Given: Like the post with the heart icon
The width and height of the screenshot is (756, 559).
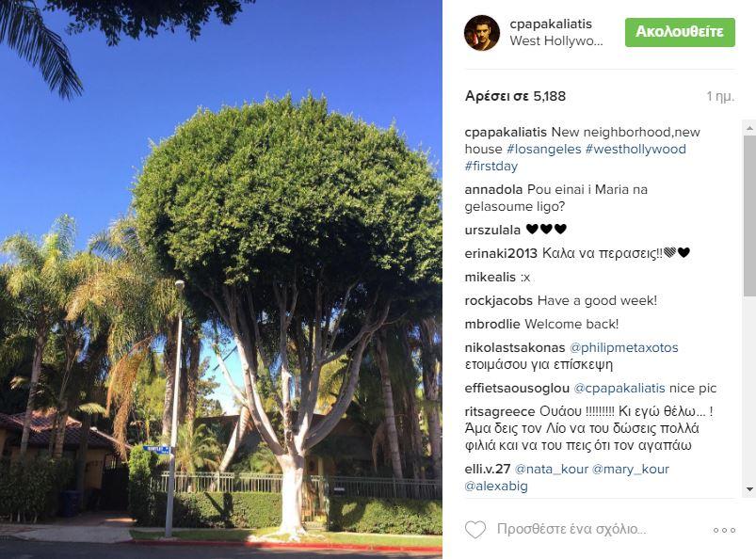Looking at the screenshot, I should pyautogui.click(x=475, y=529).
